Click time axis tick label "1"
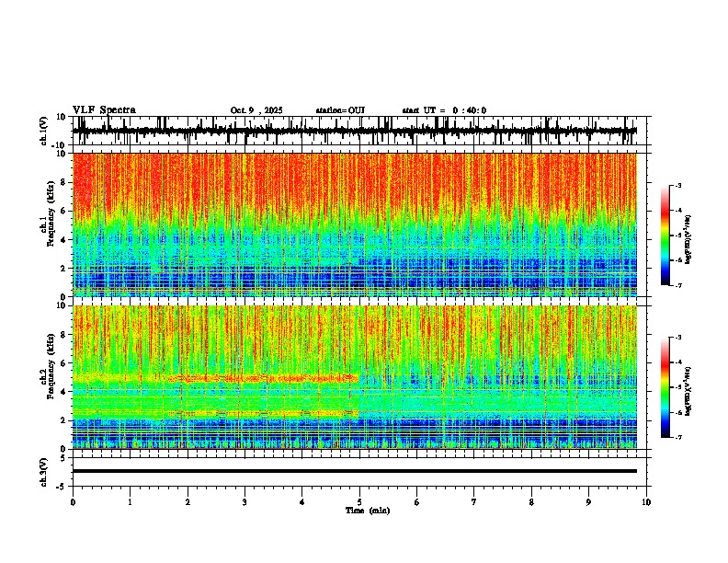The image size is (728, 563). [131, 502]
